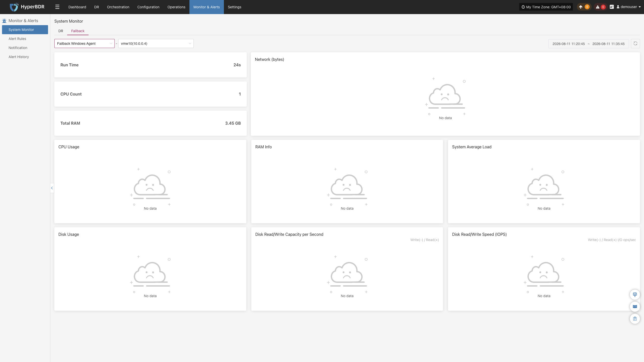Click the Run Time card
Screen dimensions: 644x362
point(150,65)
